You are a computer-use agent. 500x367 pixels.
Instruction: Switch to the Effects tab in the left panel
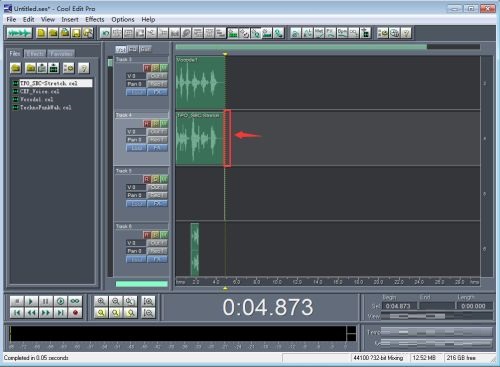click(x=35, y=53)
